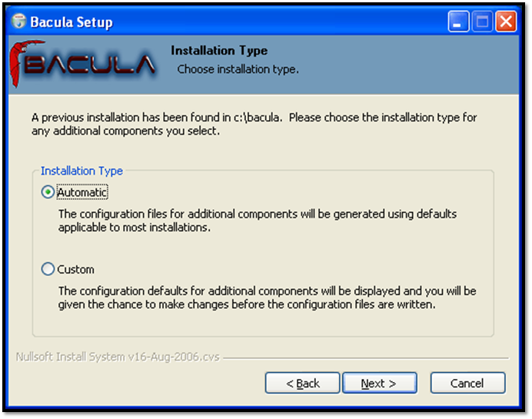
Task: Click the previous installation found message
Action: click(x=254, y=124)
